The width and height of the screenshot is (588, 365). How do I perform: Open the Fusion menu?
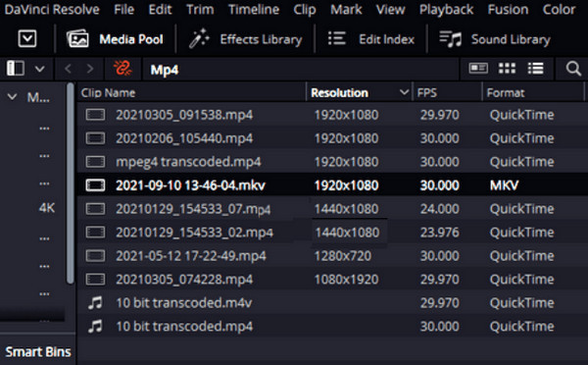tap(508, 10)
